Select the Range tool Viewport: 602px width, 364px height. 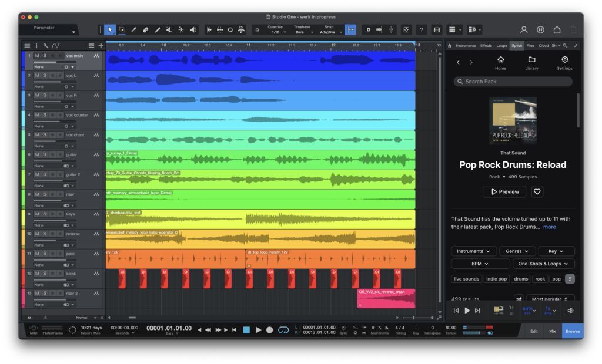pyautogui.click(x=122, y=30)
